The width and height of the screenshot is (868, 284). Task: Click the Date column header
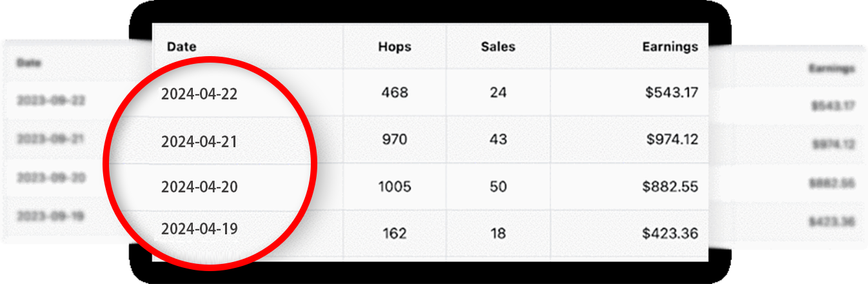pos(182,46)
